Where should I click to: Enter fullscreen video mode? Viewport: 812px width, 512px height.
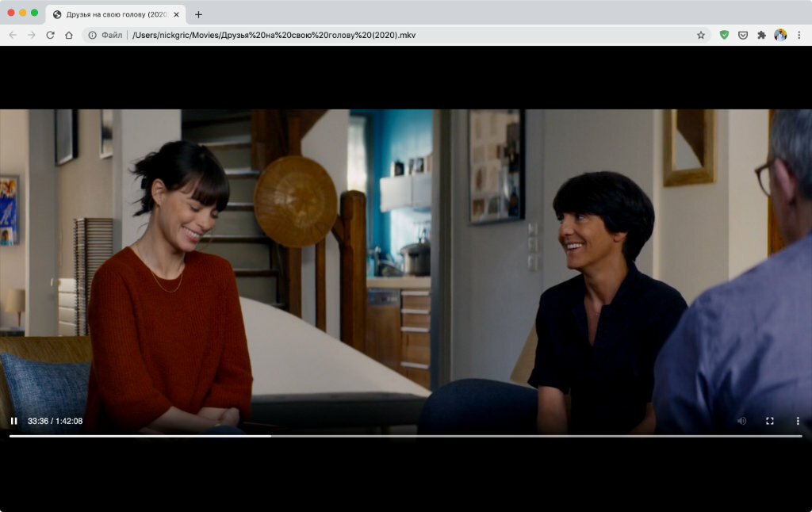769,421
